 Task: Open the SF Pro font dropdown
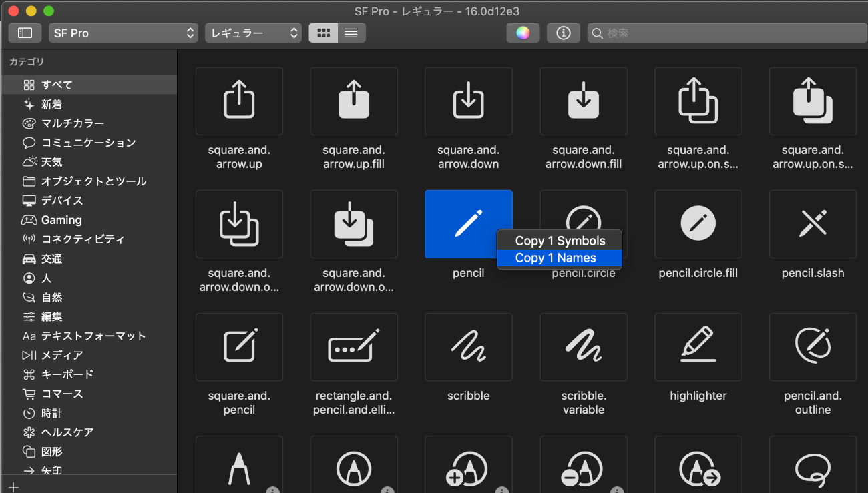[x=124, y=33]
